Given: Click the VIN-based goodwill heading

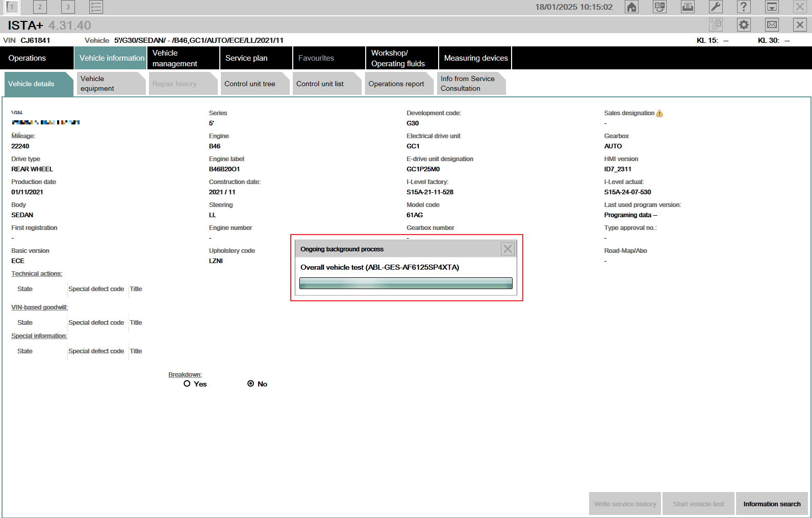Looking at the screenshot, I should (x=39, y=307).
